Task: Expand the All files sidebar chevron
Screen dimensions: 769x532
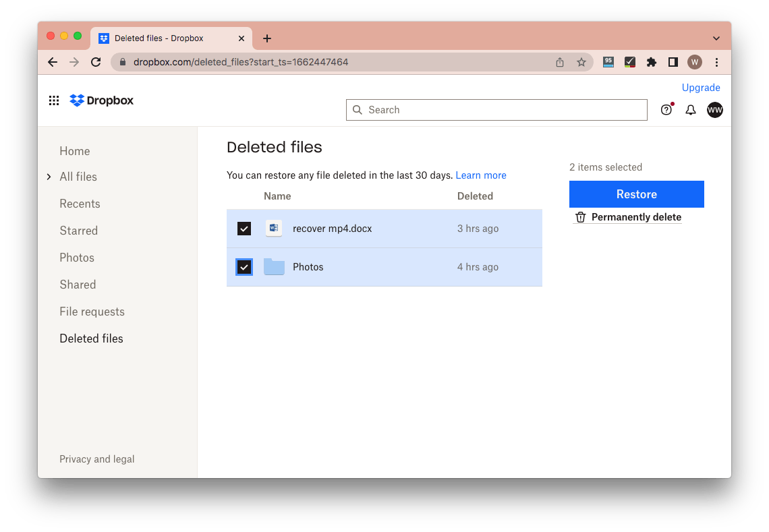Action: pyautogui.click(x=49, y=177)
